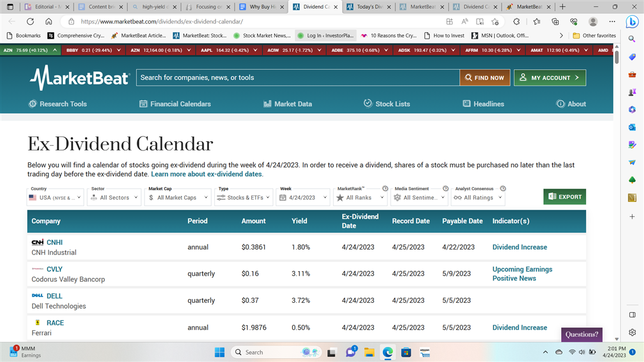Open the DELL ticker link
This screenshot has height=362, width=644.
coord(54,296)
